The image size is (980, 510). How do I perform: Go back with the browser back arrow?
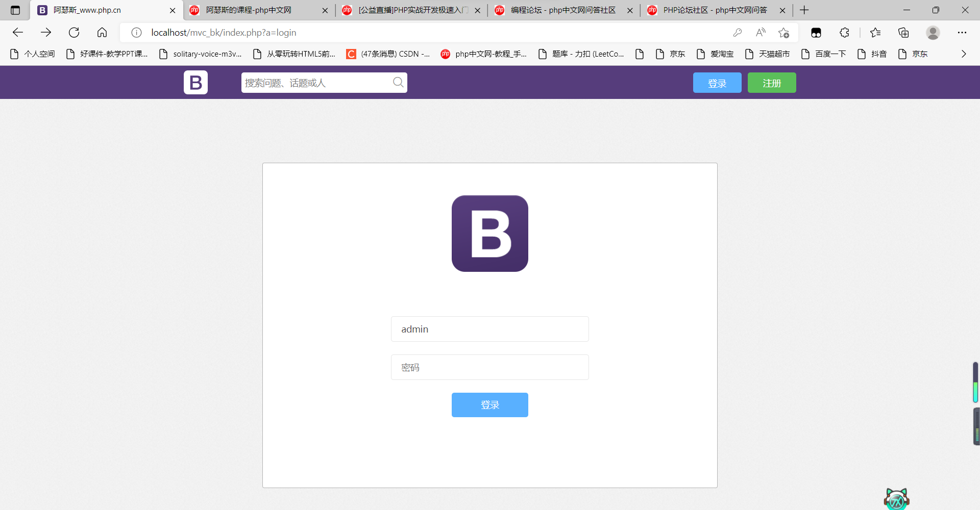point(18,33)
